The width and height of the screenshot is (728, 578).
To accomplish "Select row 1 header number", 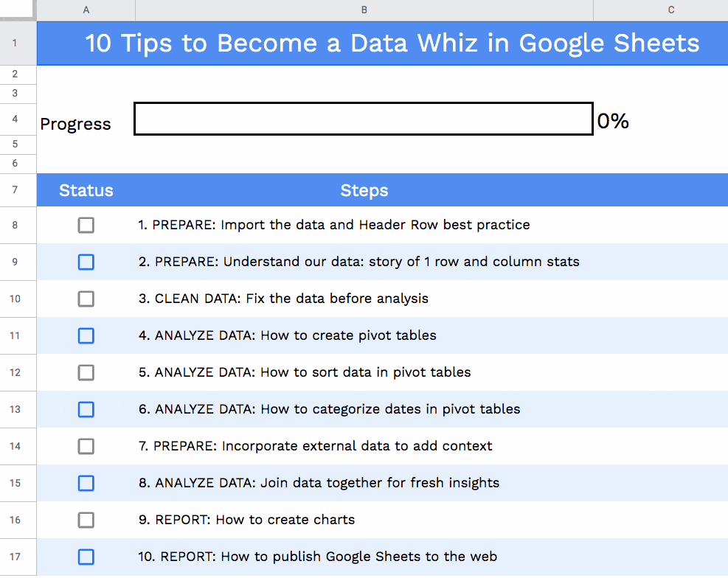I will coord(15,43).
